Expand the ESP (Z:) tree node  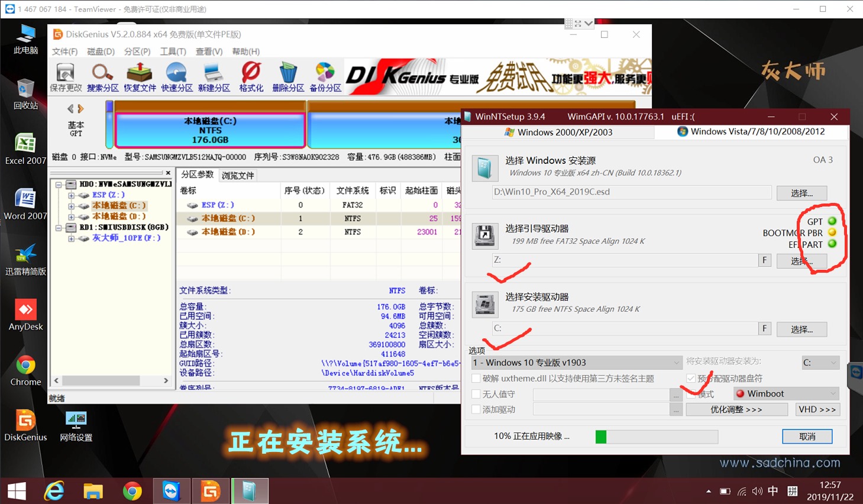71,195
